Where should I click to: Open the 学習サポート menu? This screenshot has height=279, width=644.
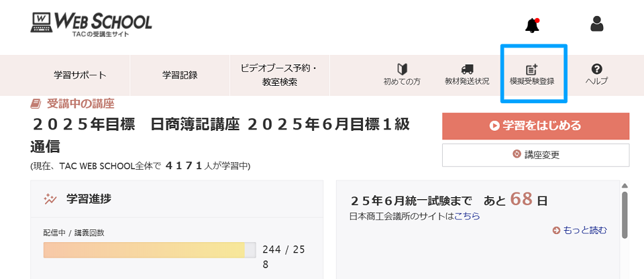point(80,75)
